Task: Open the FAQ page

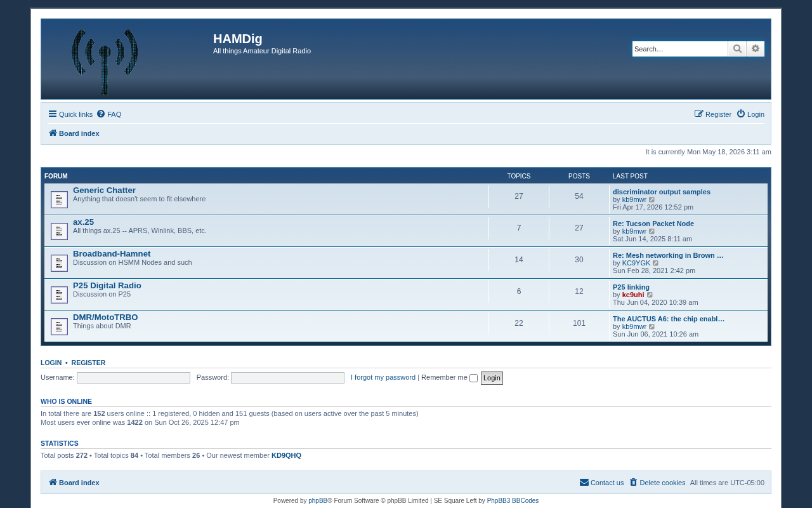Action: [109, 114]
